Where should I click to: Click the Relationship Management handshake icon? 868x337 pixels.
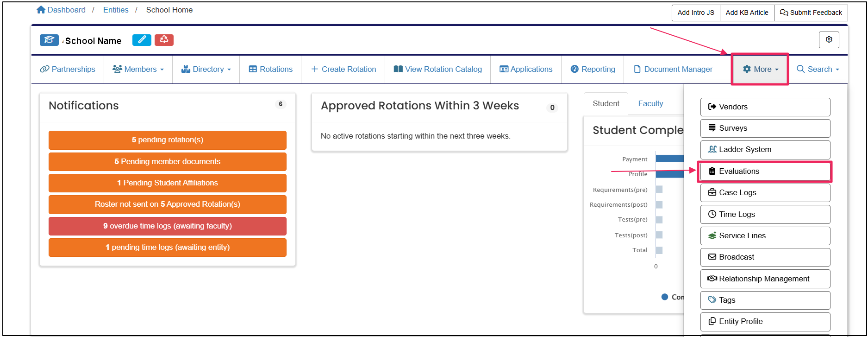[712, 279]
